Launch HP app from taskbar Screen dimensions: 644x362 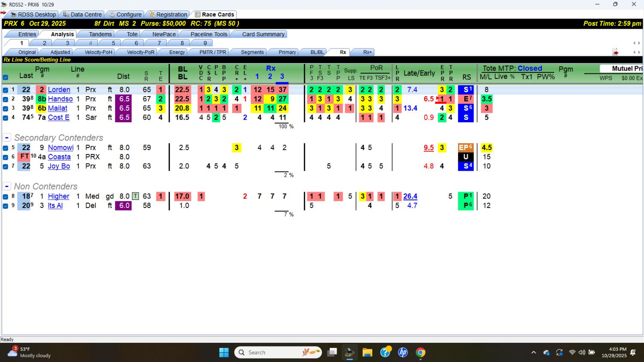403,353
